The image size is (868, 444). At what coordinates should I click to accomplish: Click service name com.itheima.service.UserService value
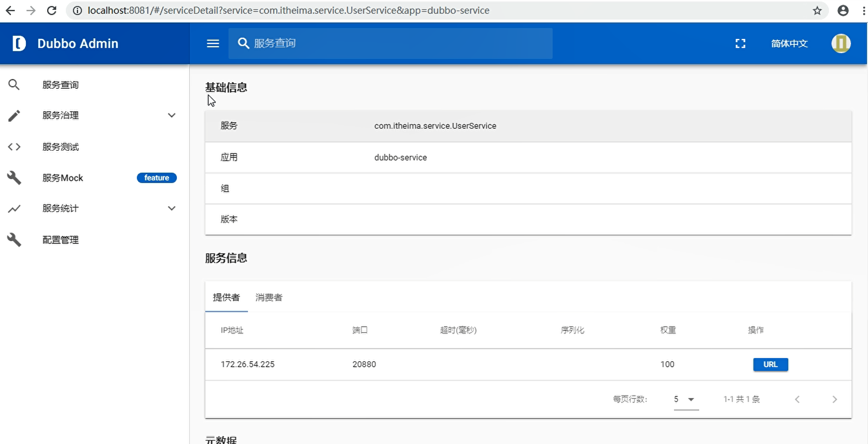[x=435, y=126]
